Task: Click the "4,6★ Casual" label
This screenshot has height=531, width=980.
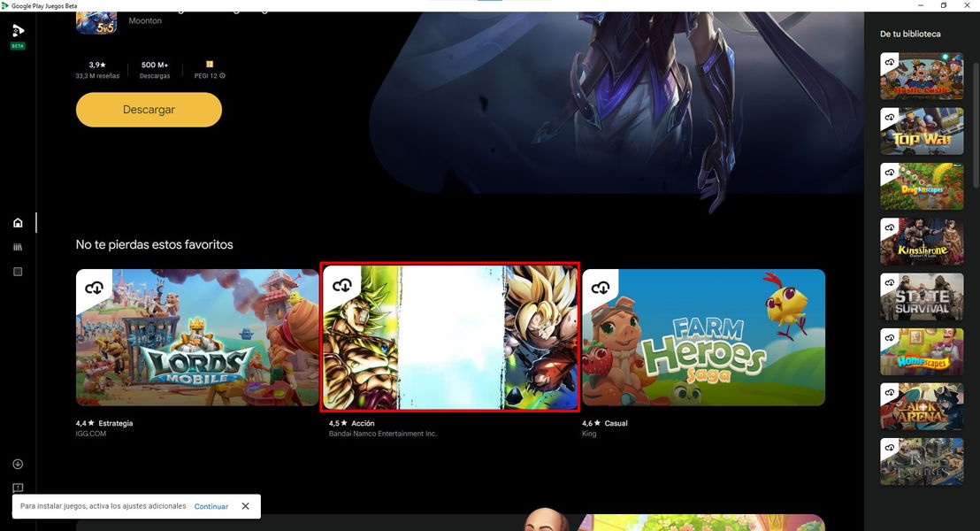Action: point(604,423)
